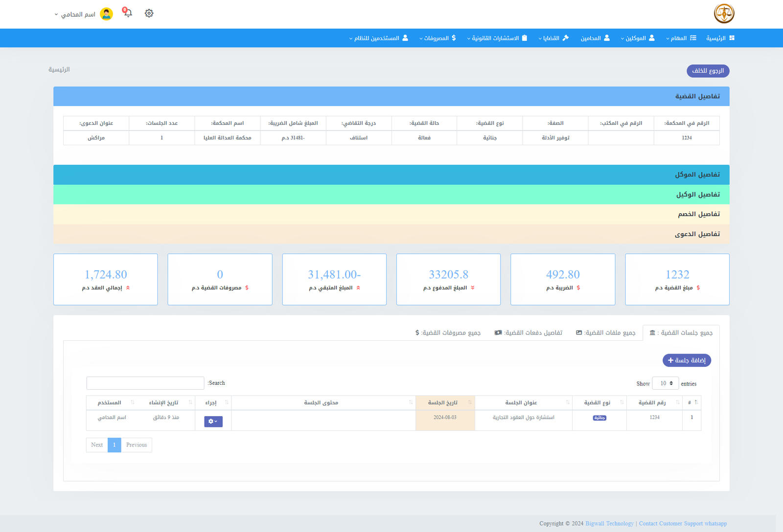Click the dollar icon on مصروفات القضية card
This screenshot has height=532, width=783.
coord(247,288)
